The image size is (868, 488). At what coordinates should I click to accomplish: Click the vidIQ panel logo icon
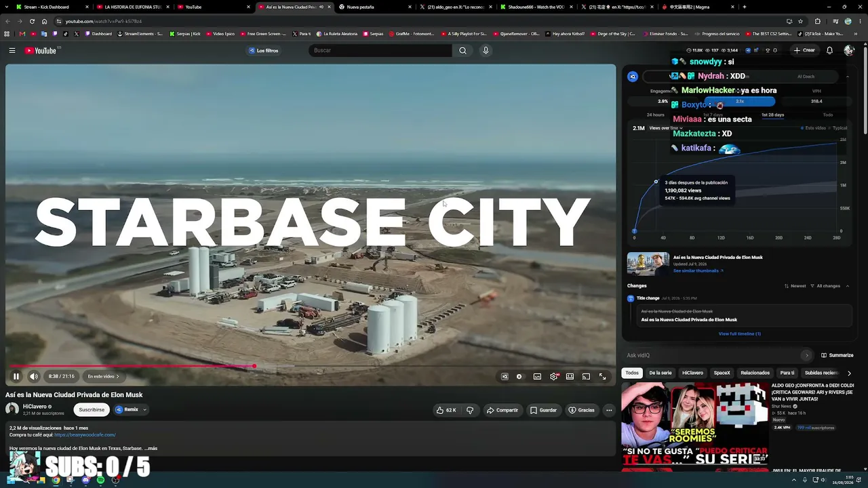coord(633,77)
